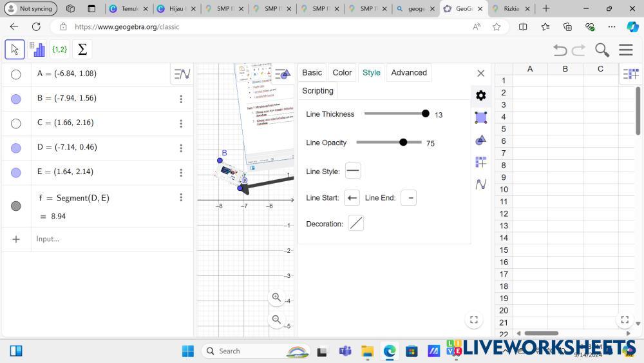The image size is (644, 363).
Task: Click the algebra Input field
Action: pyautogui.click(x=109, y=239)
